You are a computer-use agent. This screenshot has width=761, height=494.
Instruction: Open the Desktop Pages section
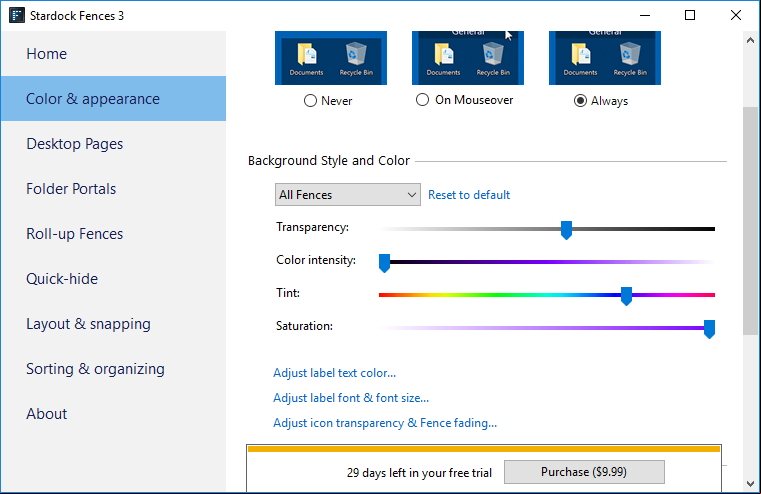[x=114, y=144]
